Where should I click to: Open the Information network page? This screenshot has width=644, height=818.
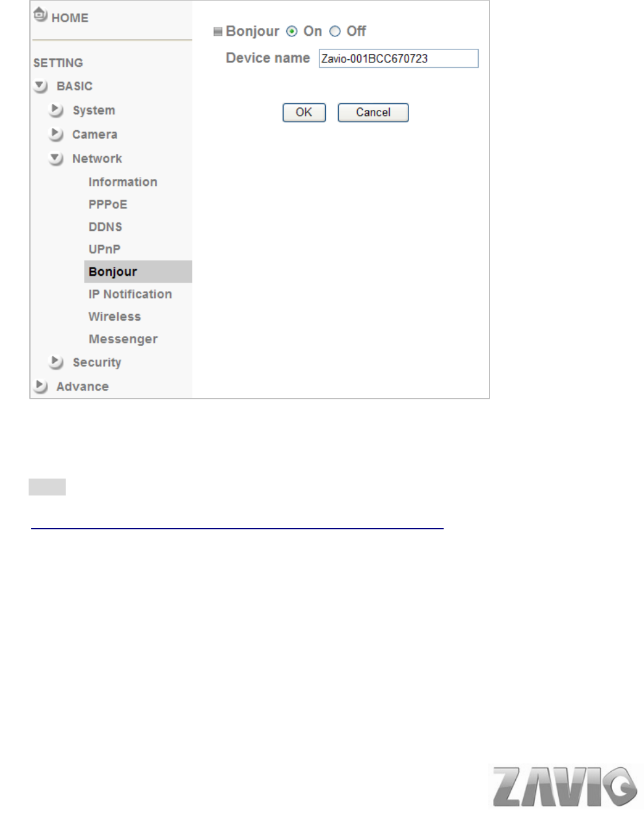coord(123,182)
